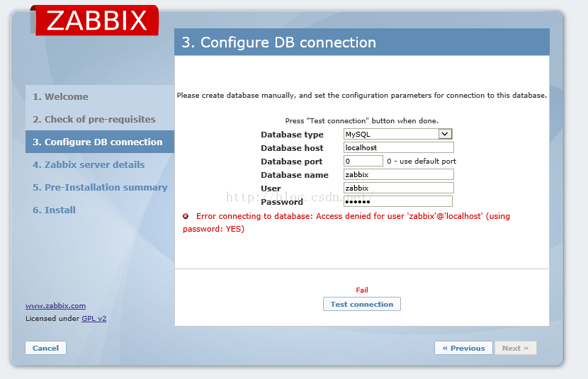Go to step 6. Install
Screen dimensions: 588x379
pyautogui.click(x=54, y=210)
